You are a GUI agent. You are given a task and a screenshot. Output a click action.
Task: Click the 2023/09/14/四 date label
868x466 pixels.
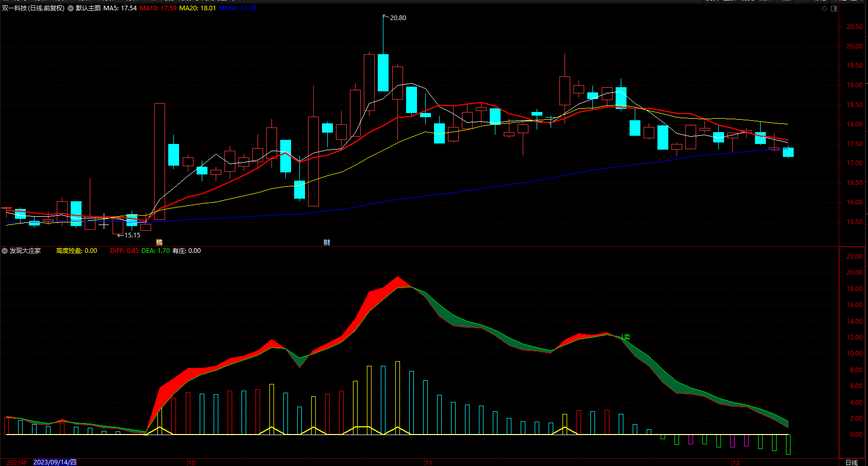pyautogui.click(x=55, y=462)
